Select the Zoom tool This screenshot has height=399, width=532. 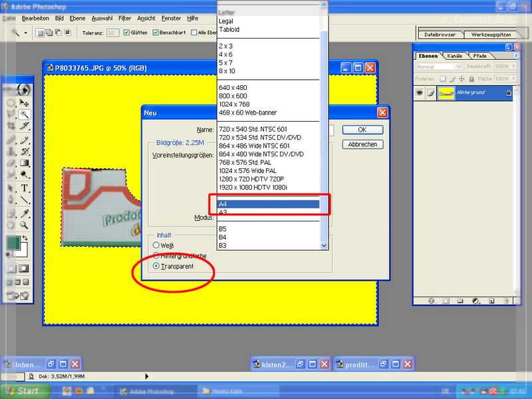coord(24,225)
